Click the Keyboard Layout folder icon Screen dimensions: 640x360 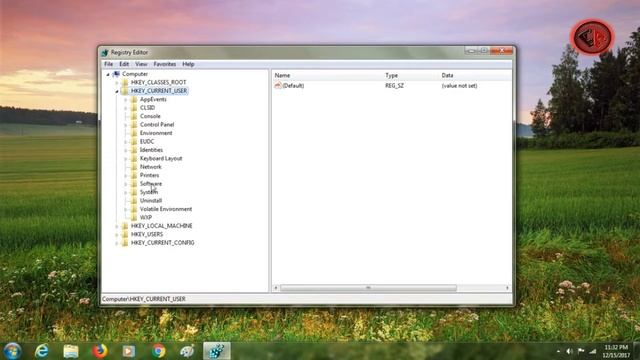tap(134, 158)
